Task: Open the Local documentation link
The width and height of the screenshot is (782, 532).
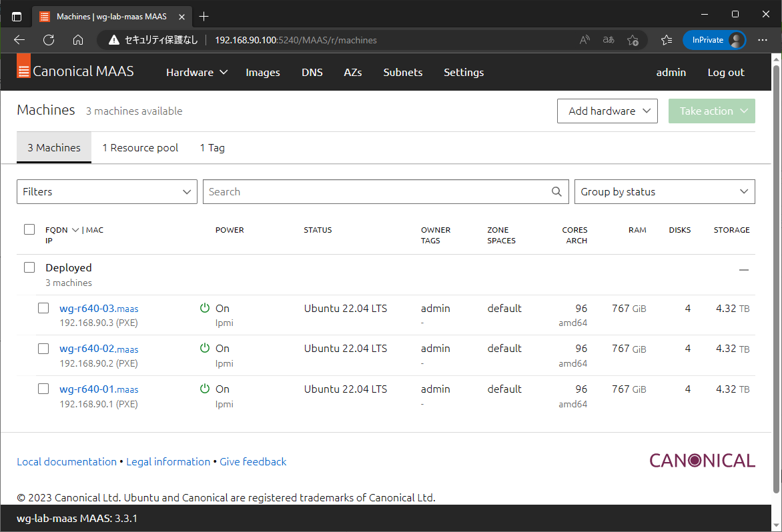Action: [66, 462]
